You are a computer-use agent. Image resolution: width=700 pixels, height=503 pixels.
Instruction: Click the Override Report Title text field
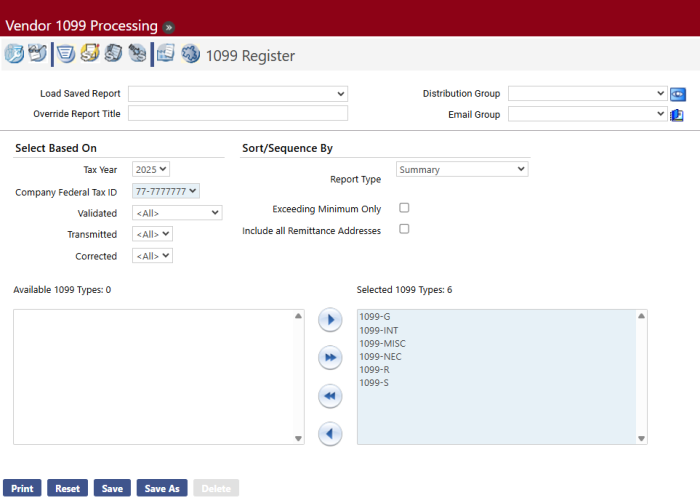[238, 113]
